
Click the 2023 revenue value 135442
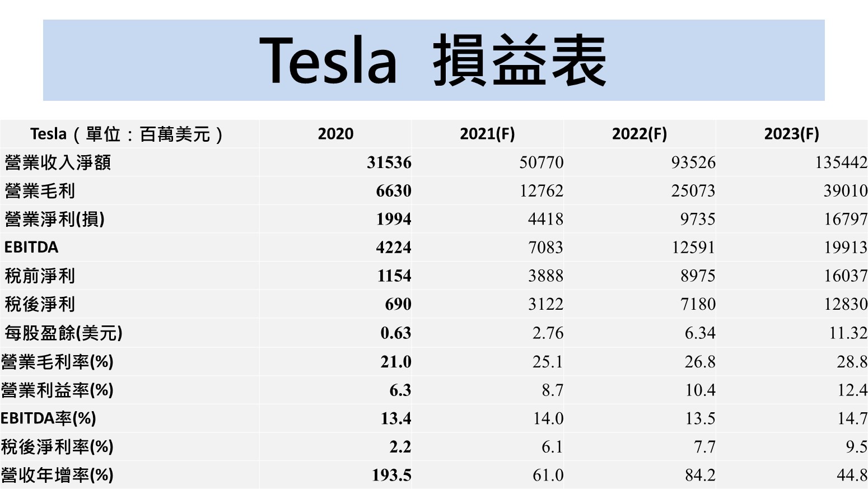[x=841, y=162]
